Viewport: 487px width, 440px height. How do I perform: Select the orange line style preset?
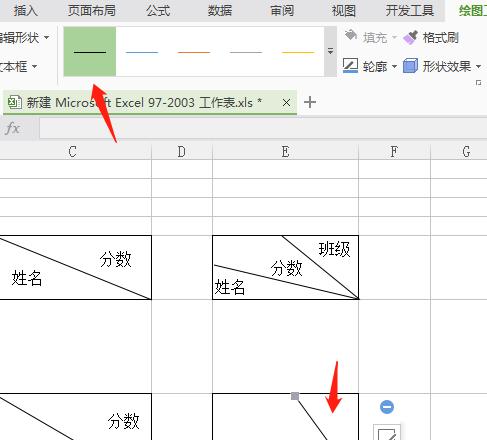pos(194,52)
